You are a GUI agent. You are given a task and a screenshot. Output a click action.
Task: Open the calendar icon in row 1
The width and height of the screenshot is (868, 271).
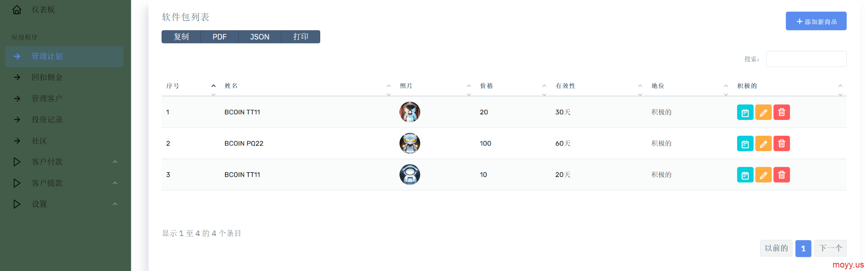click(x=745, y=112)
